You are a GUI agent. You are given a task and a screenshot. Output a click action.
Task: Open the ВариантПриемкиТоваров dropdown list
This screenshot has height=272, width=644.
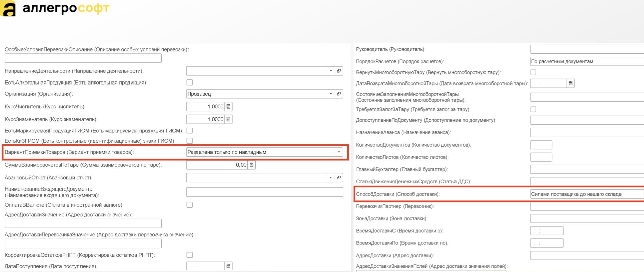[x=339, y=152]
